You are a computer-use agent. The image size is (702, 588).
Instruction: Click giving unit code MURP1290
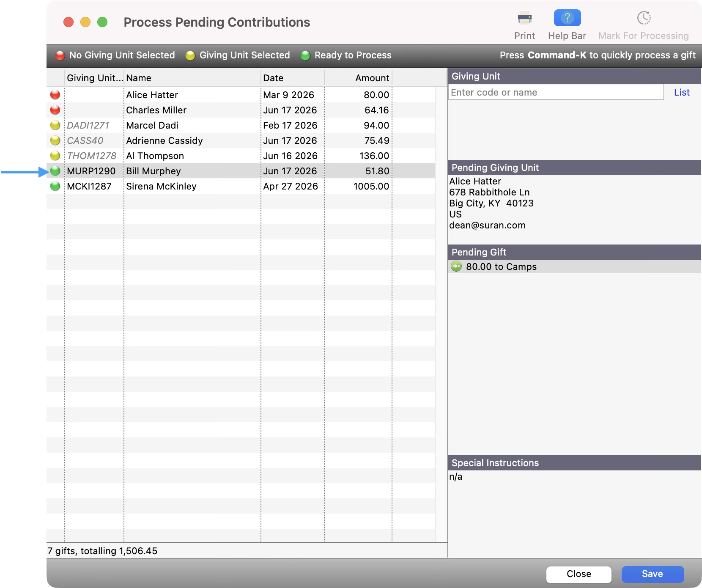tap(91, 171)
